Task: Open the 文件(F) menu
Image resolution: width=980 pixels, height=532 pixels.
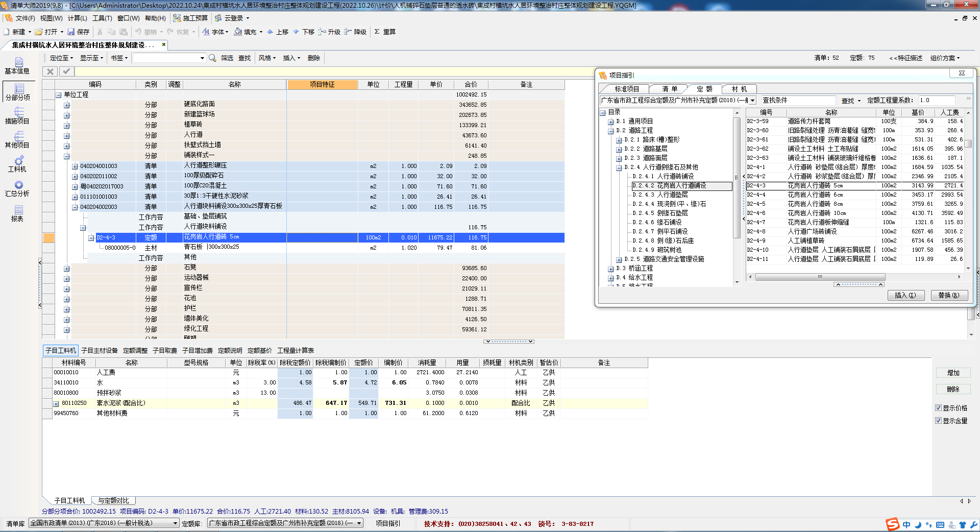Action: [25, 18]
